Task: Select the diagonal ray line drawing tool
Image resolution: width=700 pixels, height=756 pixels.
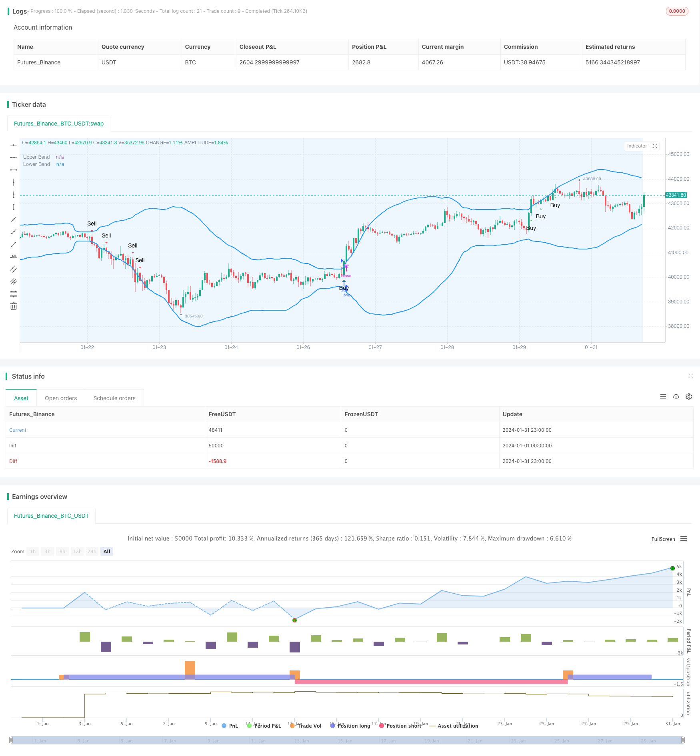Action: tap(14, 232)
